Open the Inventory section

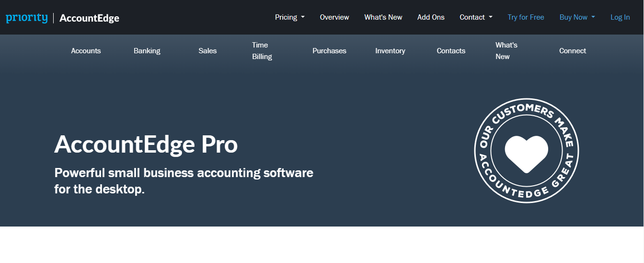(x=390, y=51)
